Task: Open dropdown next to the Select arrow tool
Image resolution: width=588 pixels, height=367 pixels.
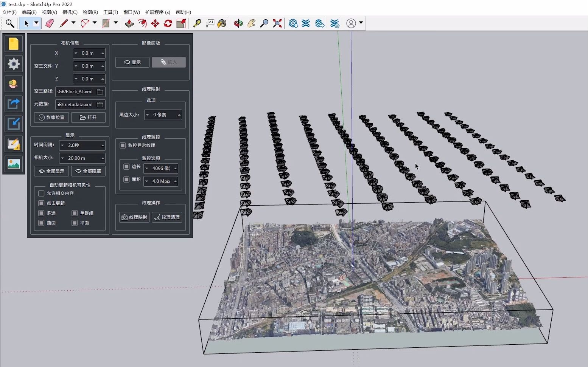Action: coord(36,23)
